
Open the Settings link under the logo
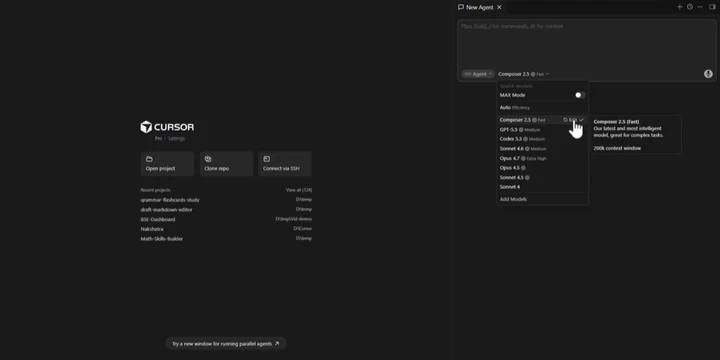pos(176,138)
